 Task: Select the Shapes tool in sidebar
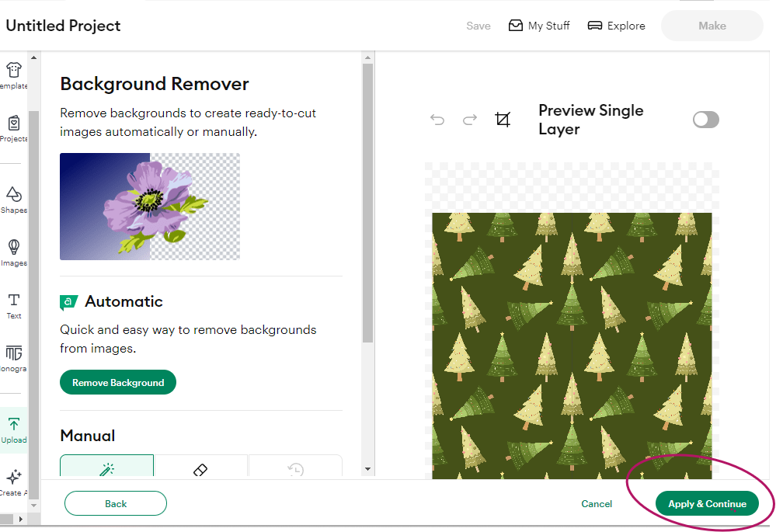[13, 199]
